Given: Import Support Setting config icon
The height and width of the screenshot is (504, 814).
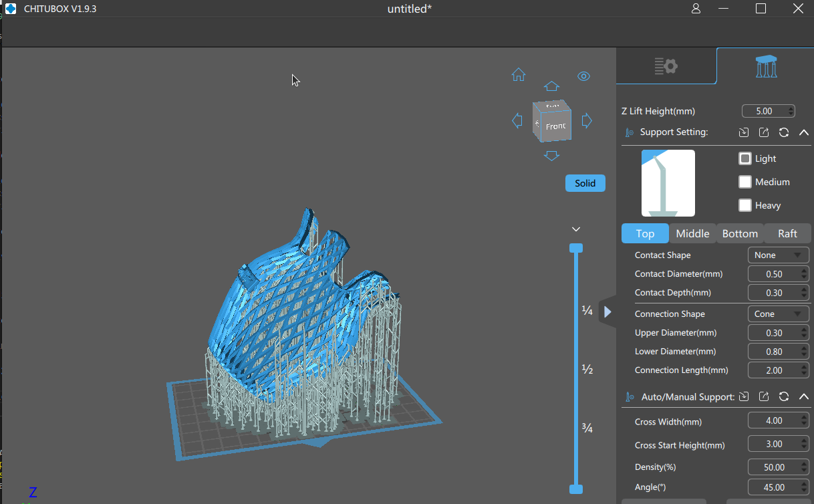Looking at the screenshot, I should 744,132.
